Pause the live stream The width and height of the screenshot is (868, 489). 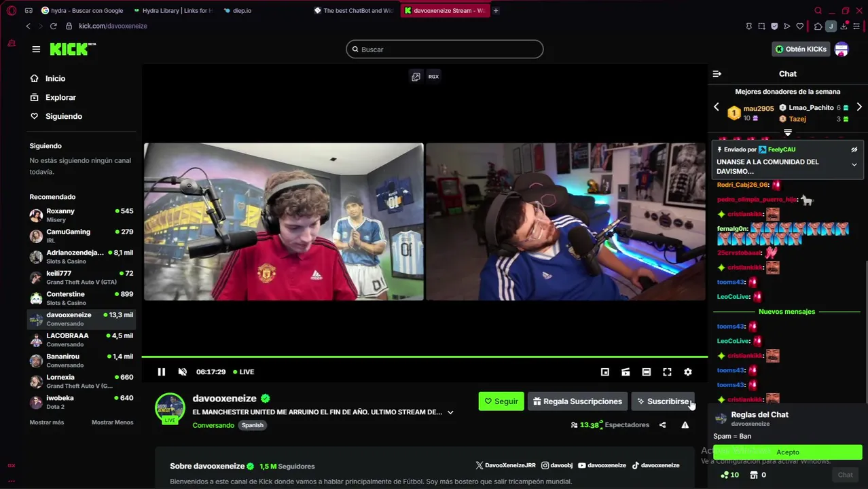161,372
